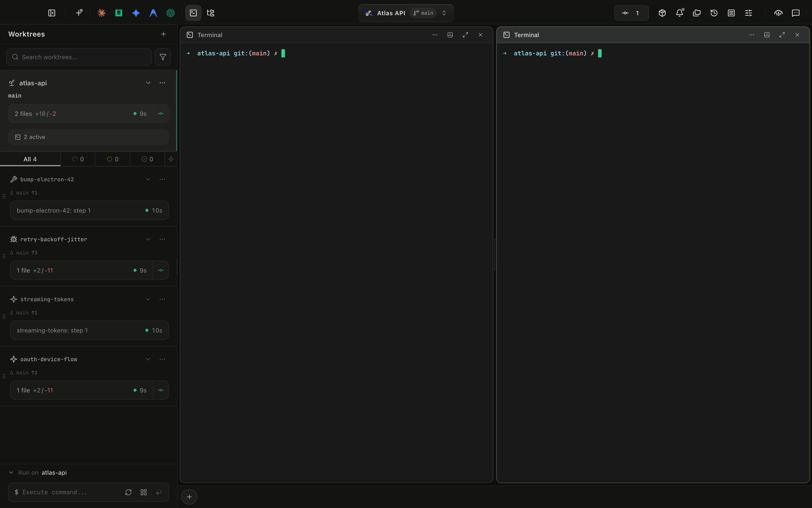This screenshot has height=508, width=812.
Task: Open terminal view from top toolbar
Action: [x=193, y=13]
